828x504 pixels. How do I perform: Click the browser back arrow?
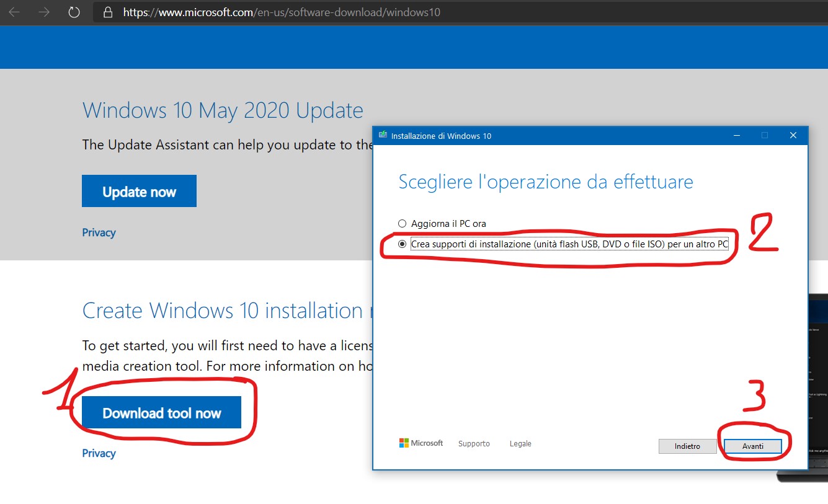(x=14, y=12)
